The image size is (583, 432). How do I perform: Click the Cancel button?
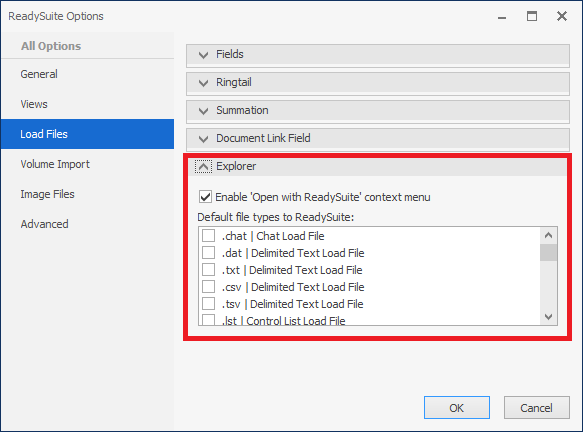tap(537, 407)
